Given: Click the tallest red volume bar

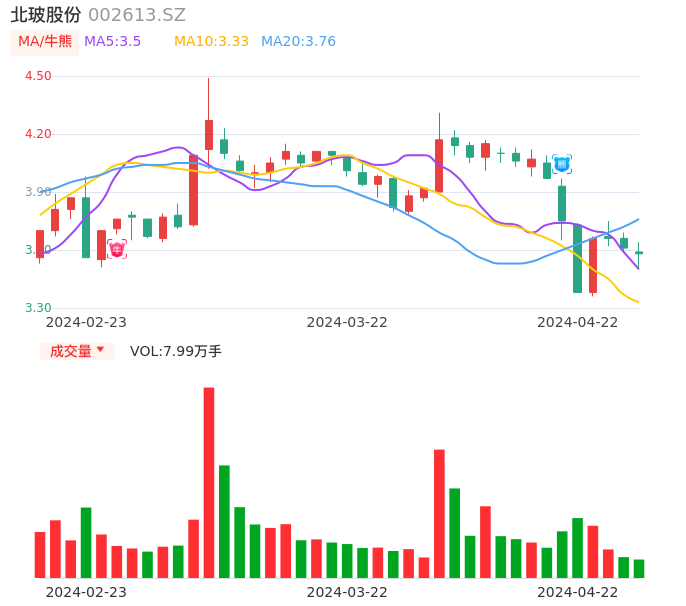Looking at the screenshot, I should pyautogui.click(x=209, y=482).
